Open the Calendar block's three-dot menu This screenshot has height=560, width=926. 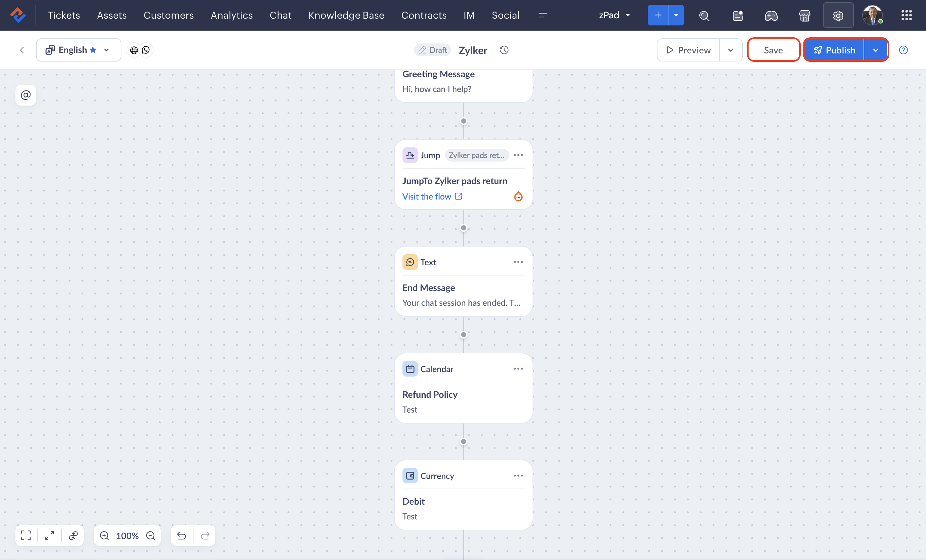518,369
